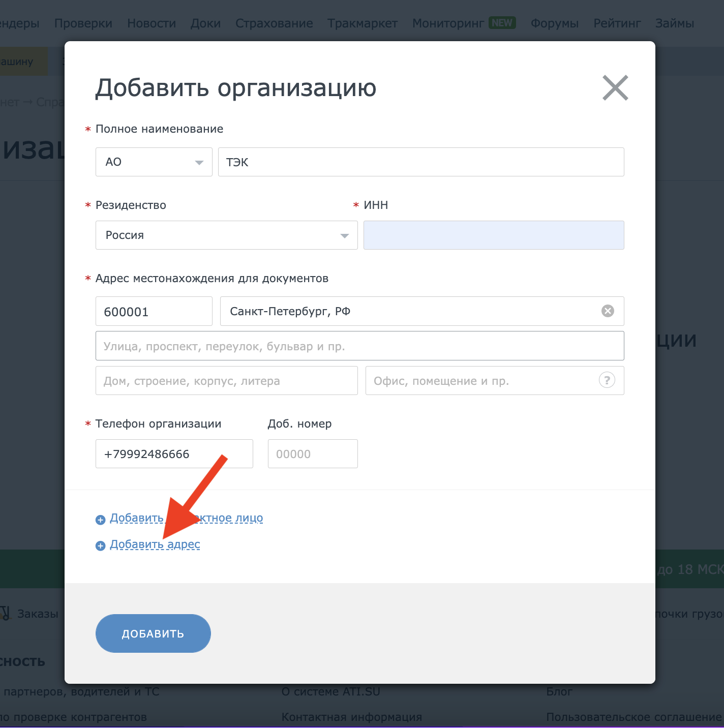Close the Добавить организацию dialog
Image resolution: width=724 pixels, height=728 pixels.
[x=615, y=88]
